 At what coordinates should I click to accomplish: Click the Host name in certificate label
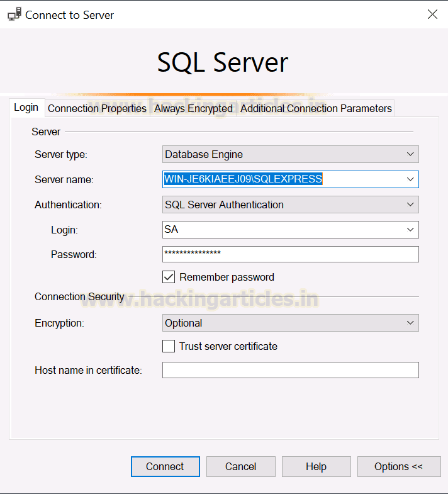[x=88, y=371]
